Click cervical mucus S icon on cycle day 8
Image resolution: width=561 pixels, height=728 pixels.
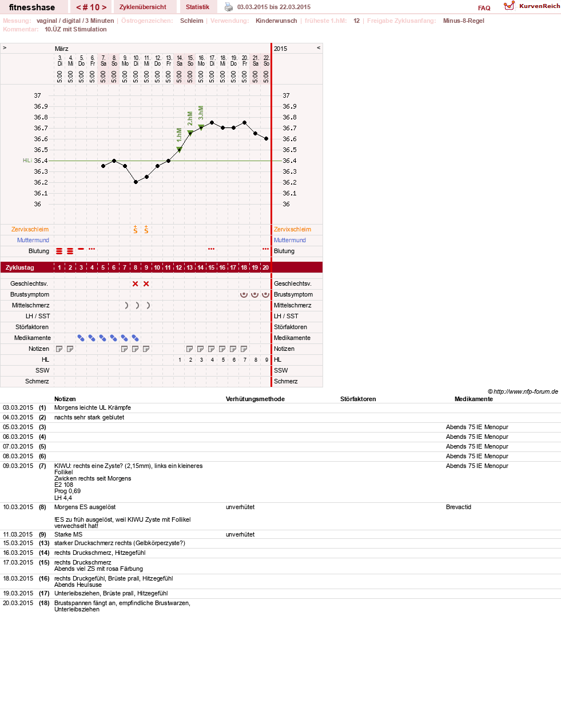[x=136, y=229]
